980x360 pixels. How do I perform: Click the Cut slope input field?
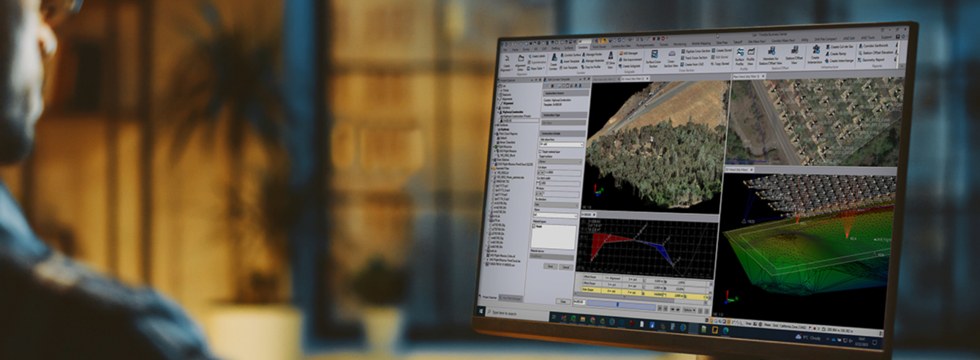click(x=560, y=173)
